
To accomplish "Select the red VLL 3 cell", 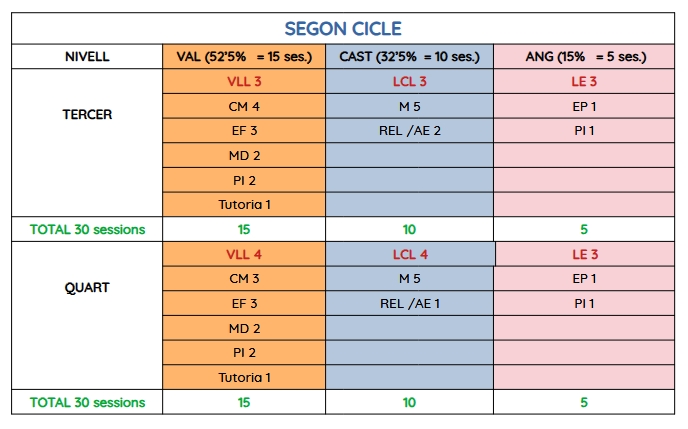I will pos(244,81).
